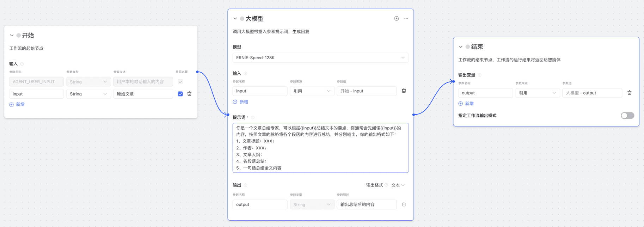Uncheck the required checkbox for input parameter
Screen dimensions: 644x227
click(x=180, y=94)
